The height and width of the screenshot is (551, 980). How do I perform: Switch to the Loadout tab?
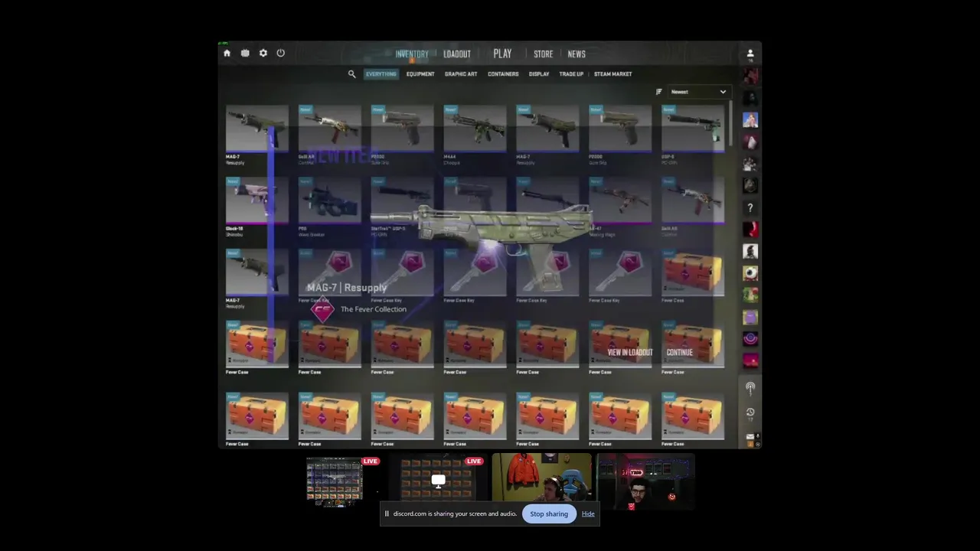(x=457, y=54)
